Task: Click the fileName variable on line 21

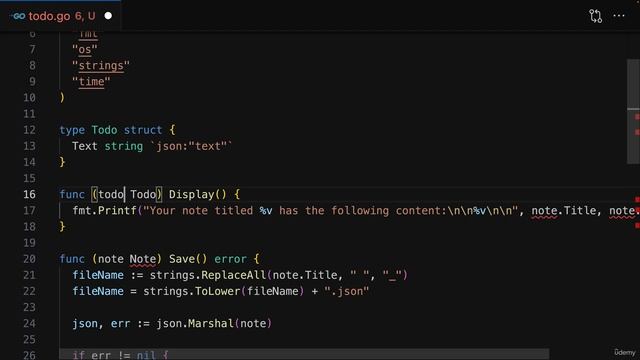Action: pos(98,275)
